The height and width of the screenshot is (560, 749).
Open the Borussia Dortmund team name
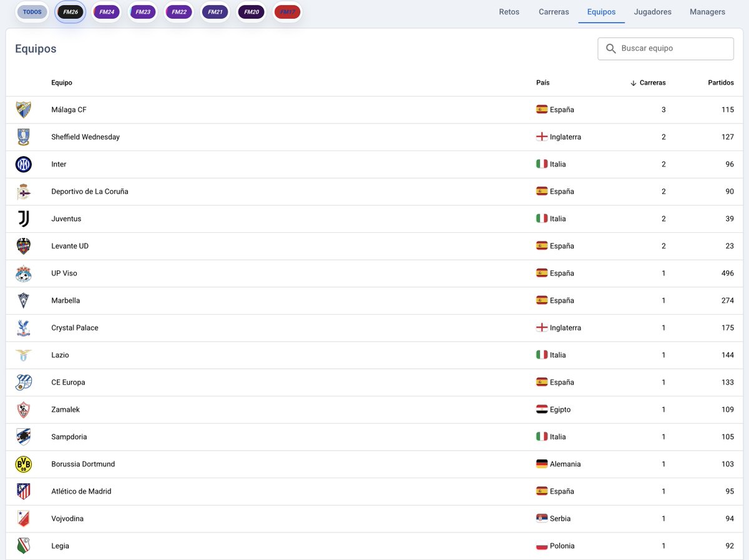pyautogui.click(x=83, y=464)
